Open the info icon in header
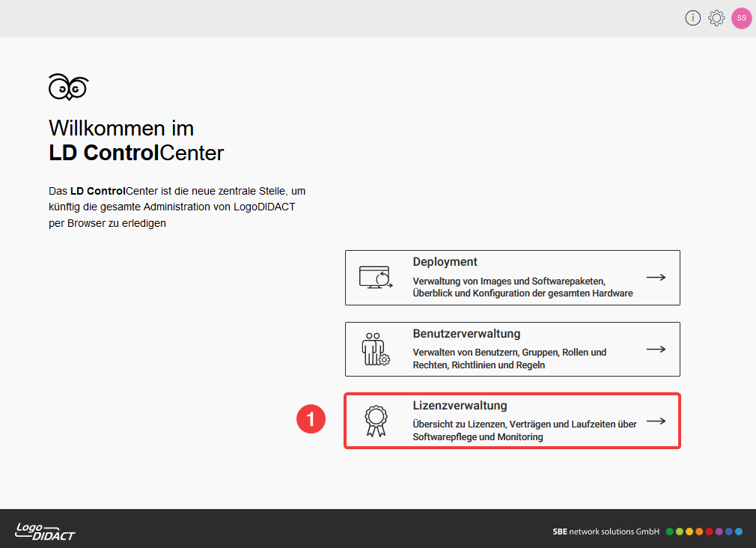This screenshot has width=756, height=548. (x=693, y=18)
